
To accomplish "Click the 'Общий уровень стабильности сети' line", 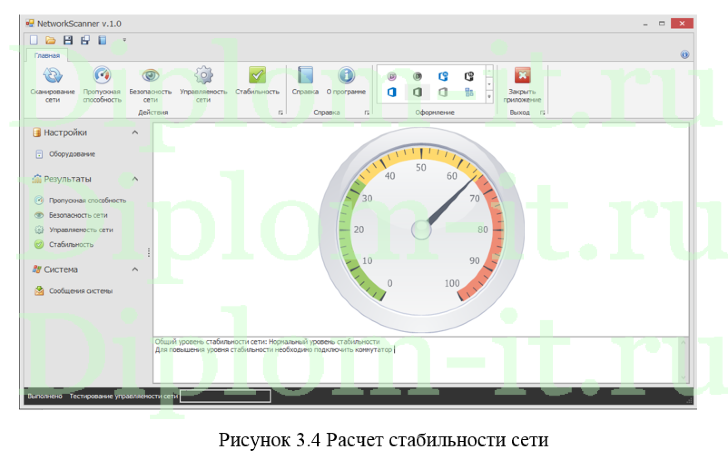I will (267, 342).
